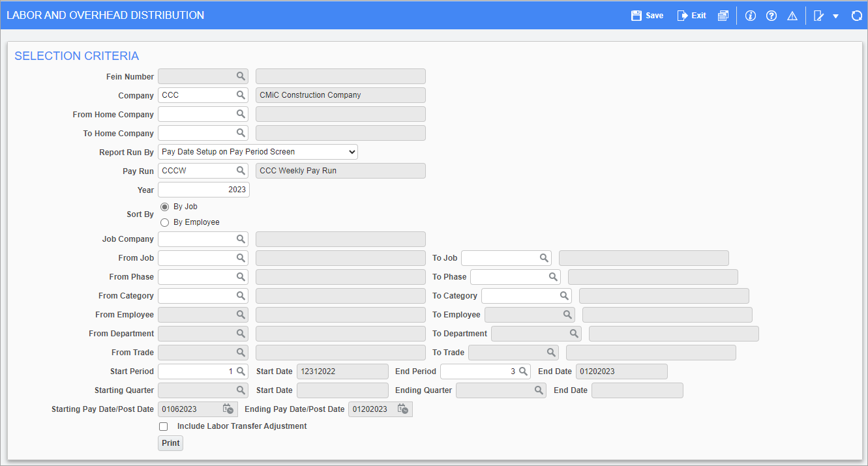Image resolution: width=868 pixels, height=466 pixels.
Task: Click the Save icon in header
Action: click(636, 16)
